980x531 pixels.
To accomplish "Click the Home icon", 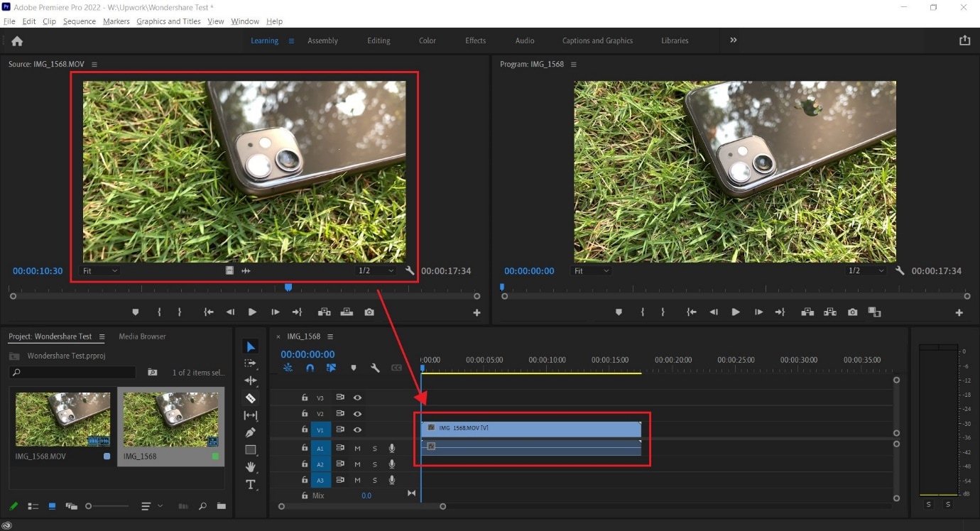I will pyautogui.click(x=17, y=41).
